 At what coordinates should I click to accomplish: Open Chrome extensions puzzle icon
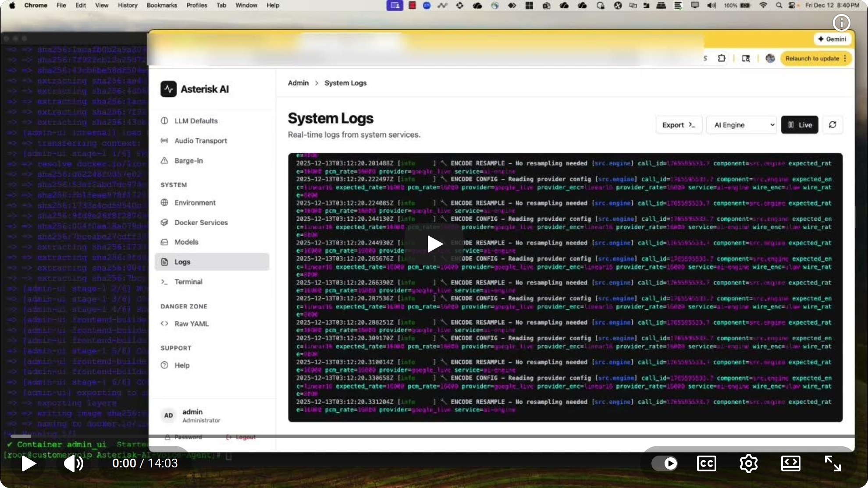pos(722,58)
